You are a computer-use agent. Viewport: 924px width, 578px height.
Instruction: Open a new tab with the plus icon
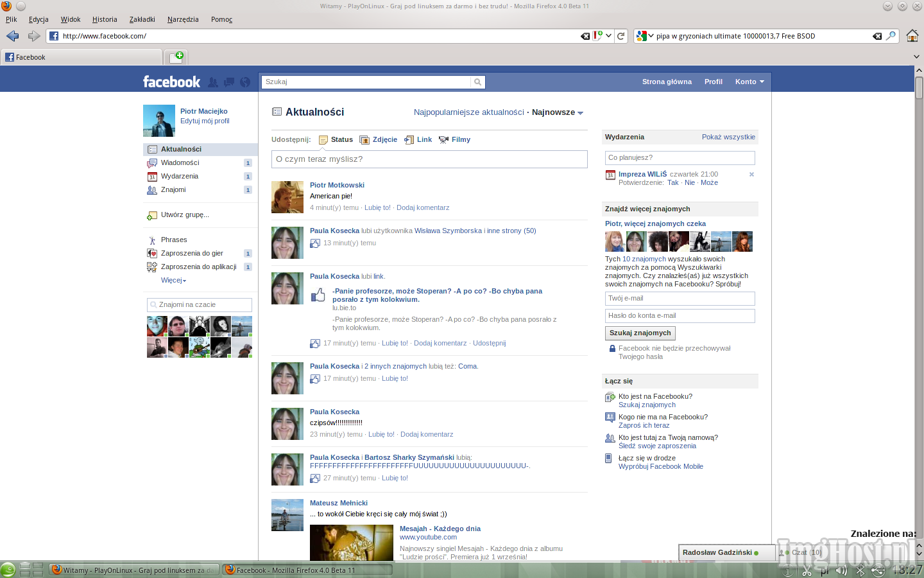(x=176, y=57)
